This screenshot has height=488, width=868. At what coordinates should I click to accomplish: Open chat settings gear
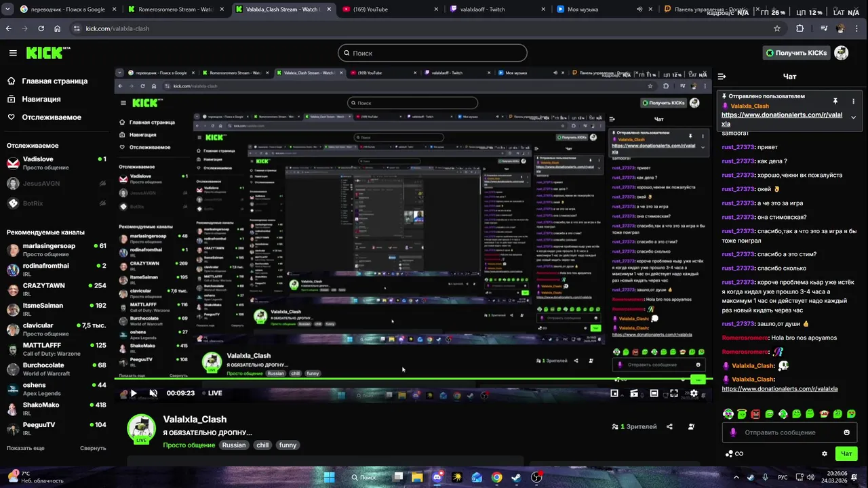click(825, 454)
